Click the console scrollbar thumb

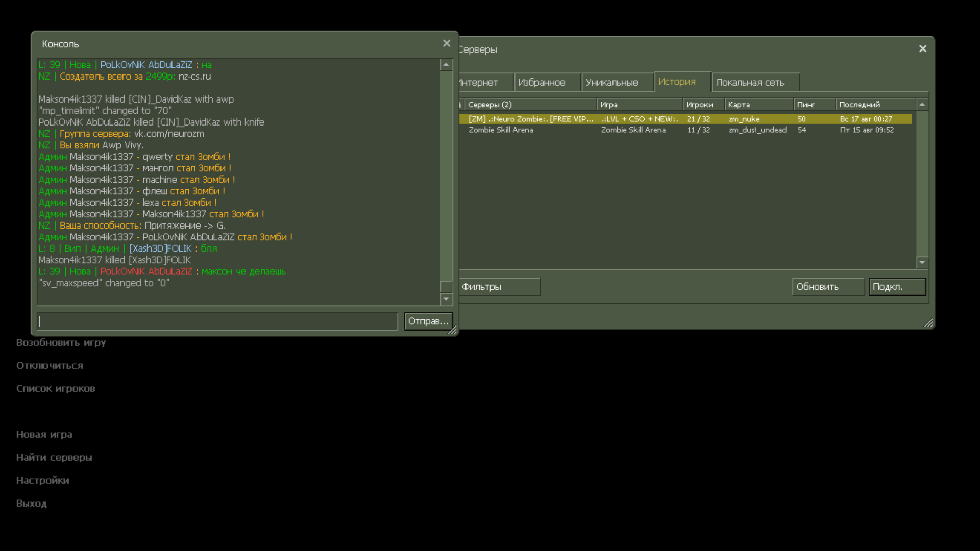pos(446,287)
